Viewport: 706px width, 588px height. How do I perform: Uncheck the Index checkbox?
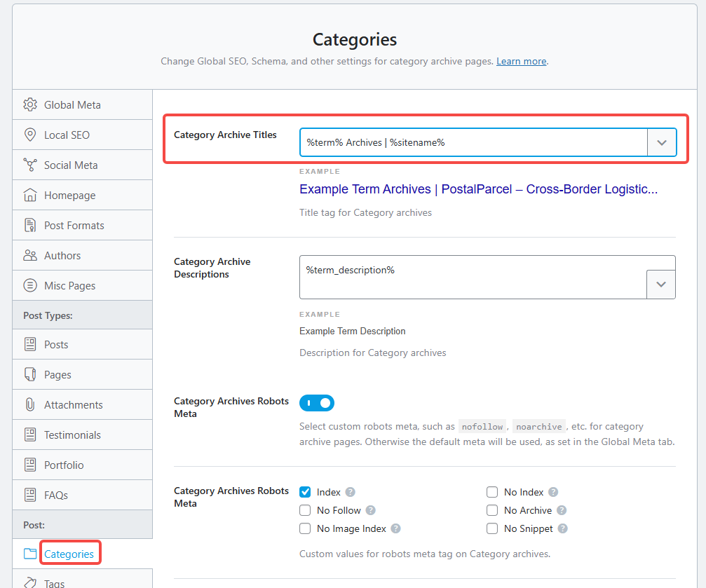[305, 492]
